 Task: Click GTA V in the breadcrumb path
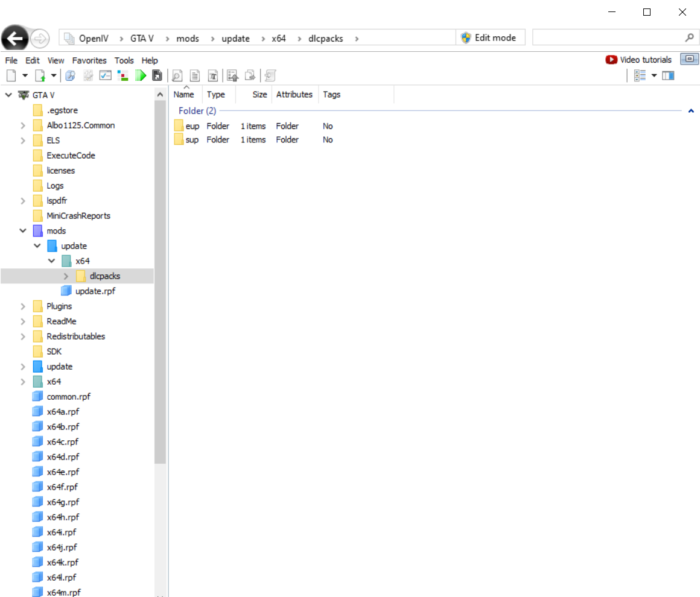(x=142, y=39)
